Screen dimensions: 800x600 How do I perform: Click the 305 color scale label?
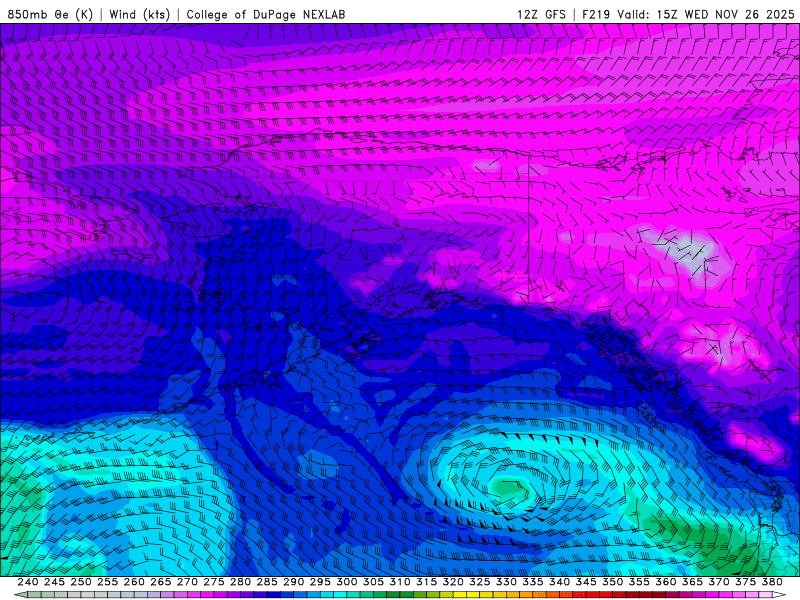point(373,582)
